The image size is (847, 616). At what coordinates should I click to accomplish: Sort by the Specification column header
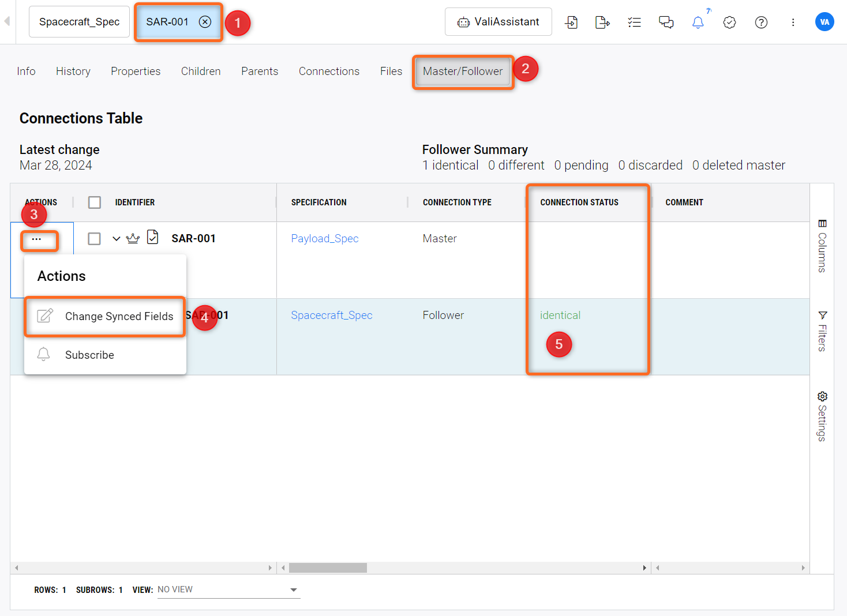pyautogui.click(x=319, y=202)
